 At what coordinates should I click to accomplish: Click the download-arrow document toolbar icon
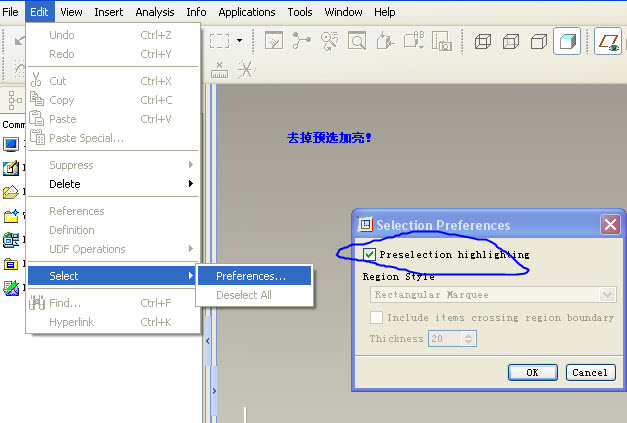(385, 41)
